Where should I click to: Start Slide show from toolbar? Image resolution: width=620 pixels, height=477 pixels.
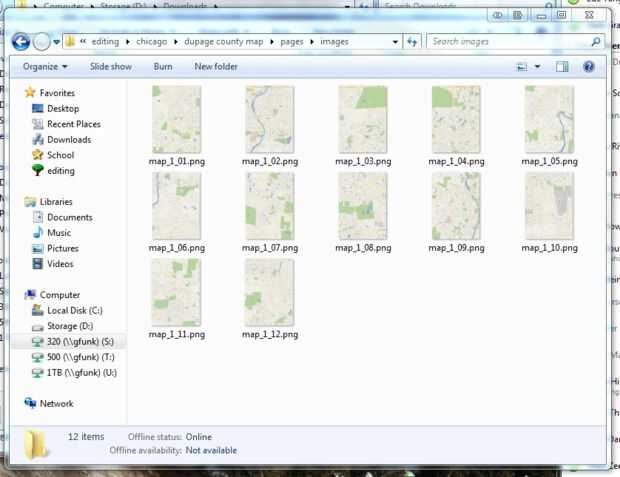[x=111, y=66]
